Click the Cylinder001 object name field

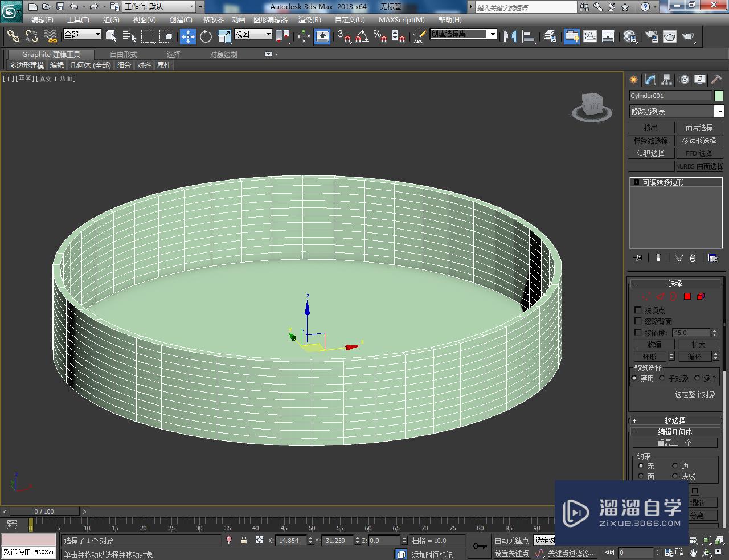pos(670,96)
